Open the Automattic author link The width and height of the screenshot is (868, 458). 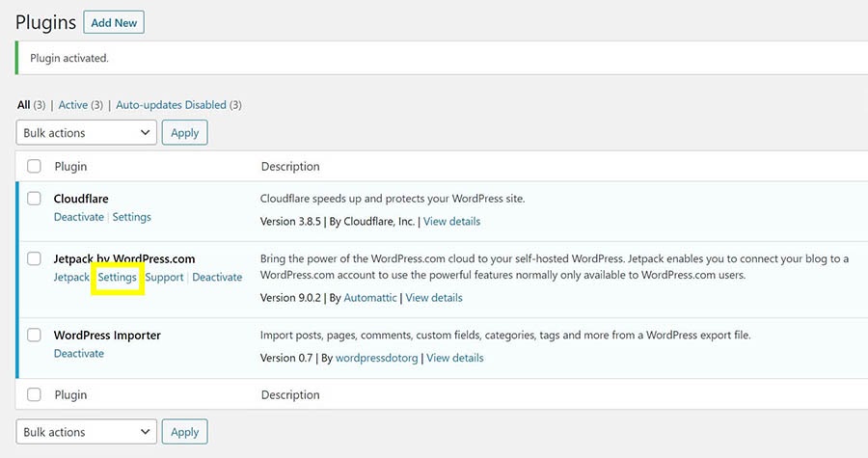pos(370,298)
